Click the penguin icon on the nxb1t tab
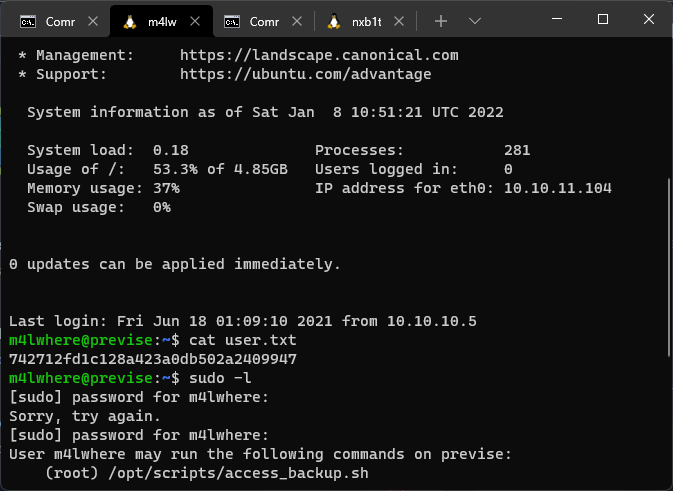The height and width of the screenshot is (491, 673). [332, 20]
